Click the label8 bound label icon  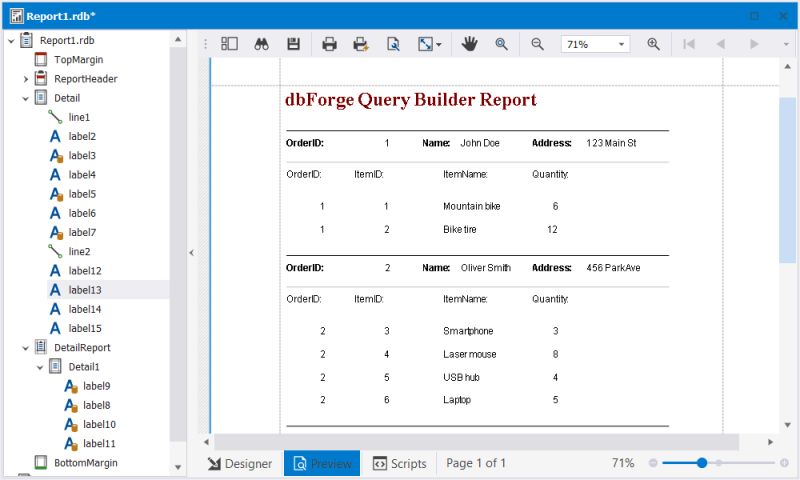pos(71,406)
